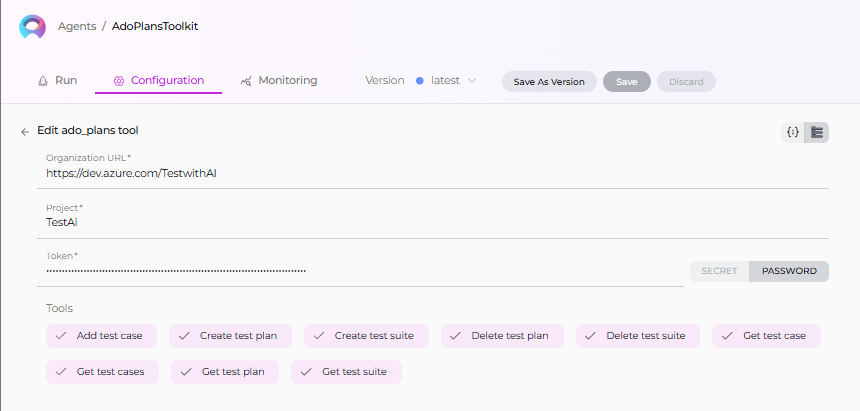Open the latest version dropdown

[446, 81]
